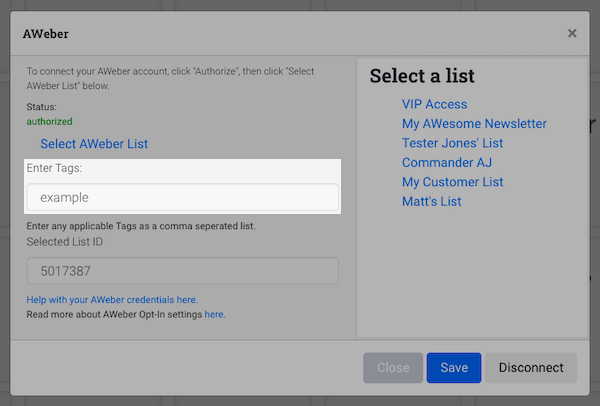Click the green 'authorized' status text

[x=49, y=121]
